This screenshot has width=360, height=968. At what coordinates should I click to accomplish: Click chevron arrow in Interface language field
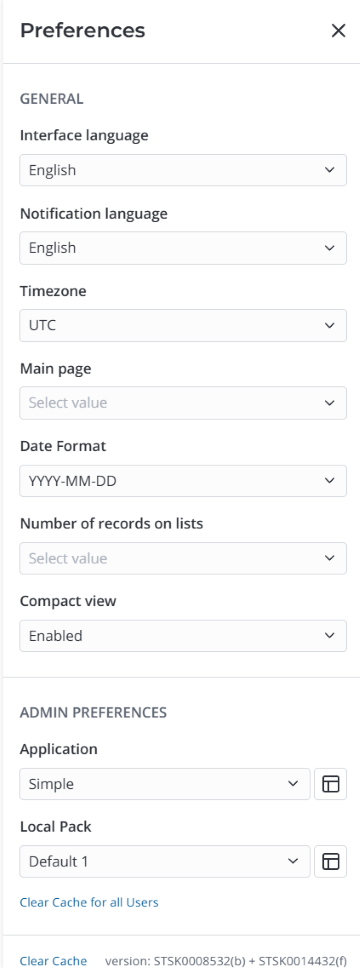coord(330,170)
